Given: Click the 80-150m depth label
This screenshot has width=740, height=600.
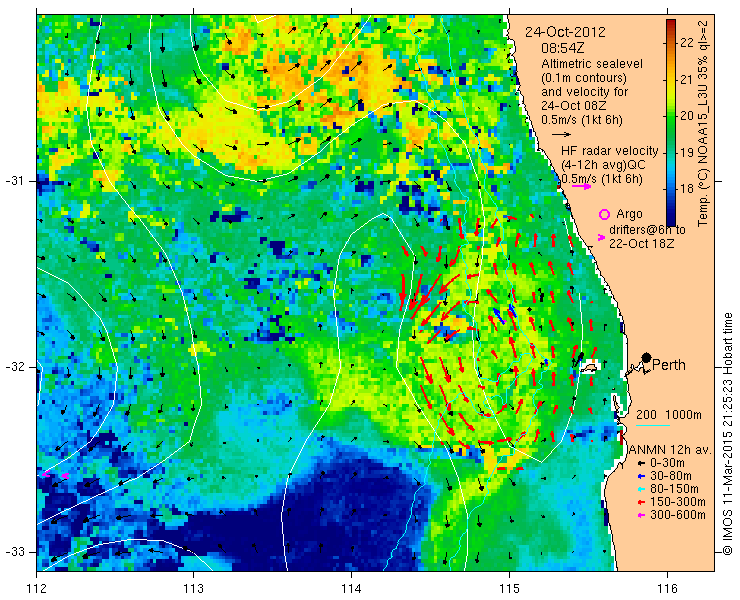Looking at the screenshot, I should click(674, 489).
